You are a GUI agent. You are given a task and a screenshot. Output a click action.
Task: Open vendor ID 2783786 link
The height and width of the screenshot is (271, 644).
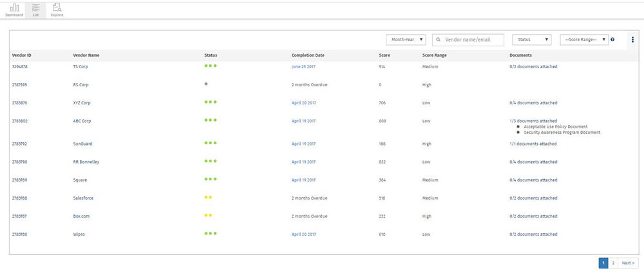(20, 234)
